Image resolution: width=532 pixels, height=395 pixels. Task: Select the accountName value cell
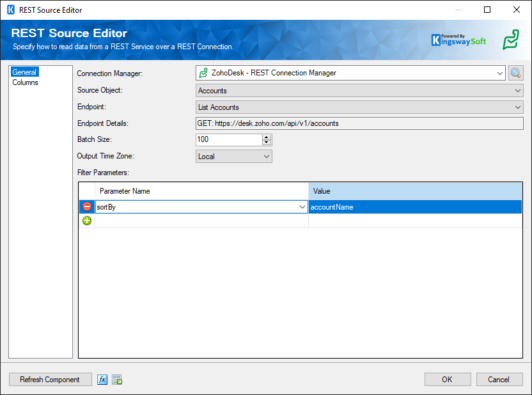(x=415, y=207)
